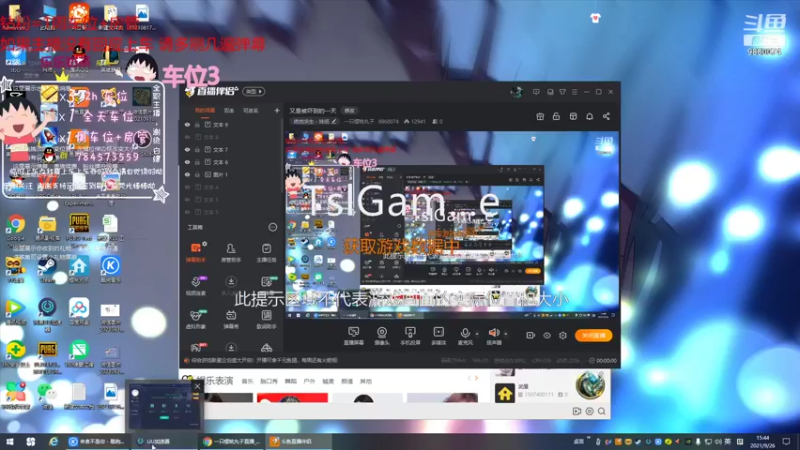Open the Windows Start menu
Screen dimensions: 800x450
pos(10,442)
